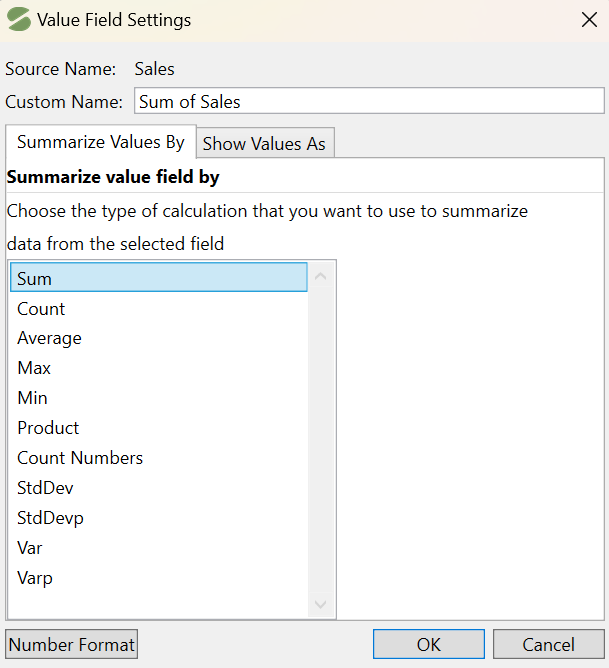This screenshot has width=609, height=668.
Task: Select Sum in the calculation list
Action: [158, 278]
